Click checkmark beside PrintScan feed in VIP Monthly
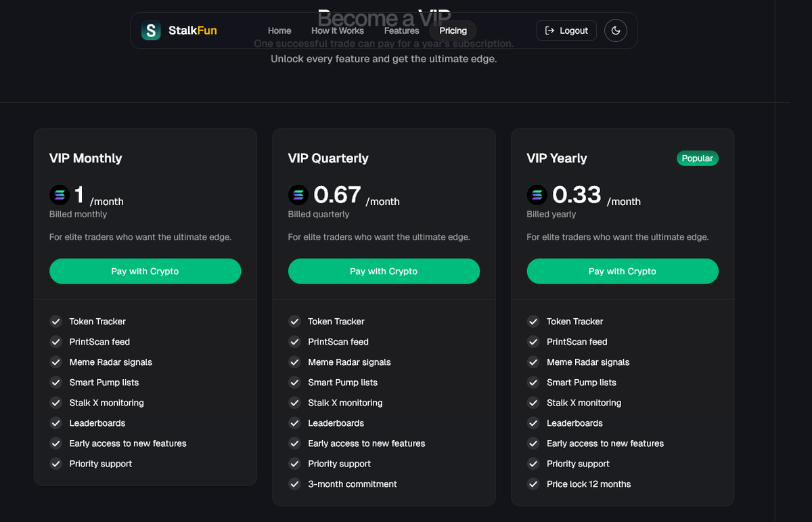 click(x=55, y=342)
